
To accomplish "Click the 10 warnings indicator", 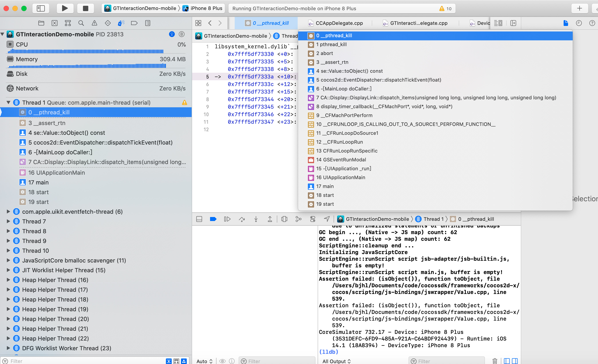I will (x=445, y=8).
